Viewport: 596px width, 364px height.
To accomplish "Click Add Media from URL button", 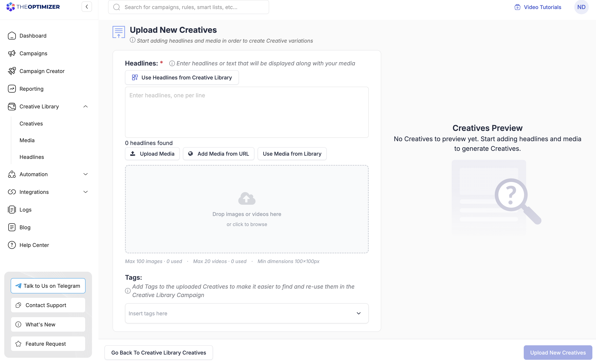I will point(218,154).
